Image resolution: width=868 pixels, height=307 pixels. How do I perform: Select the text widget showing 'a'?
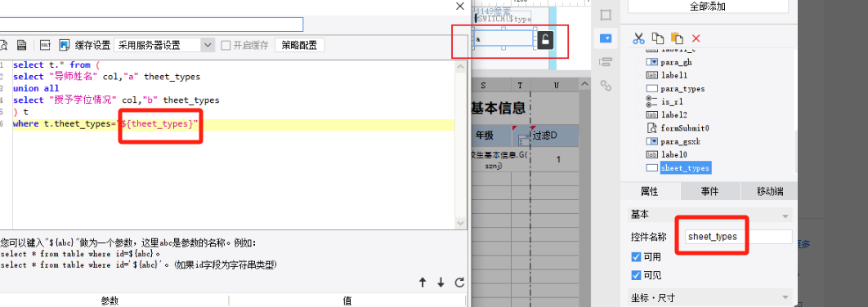tap(503, 38)
